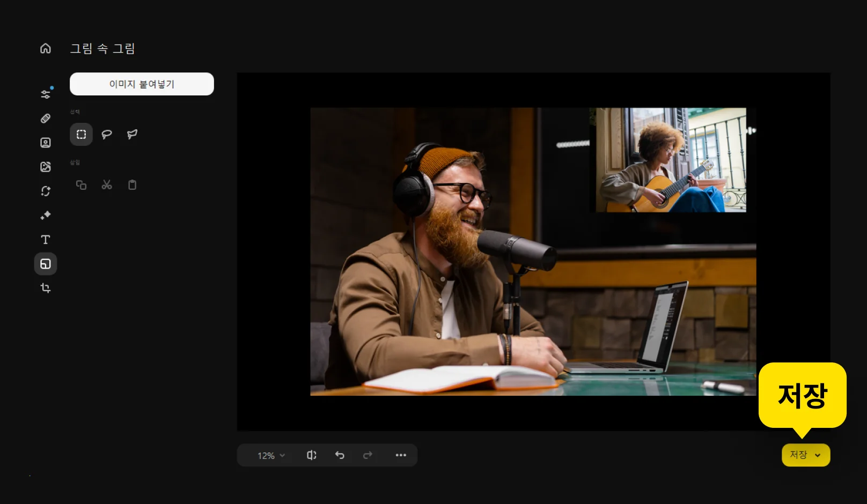Click the paste clipboard icon
The height and width of the screenshot is (504, 867).
[x=132, y=185]
